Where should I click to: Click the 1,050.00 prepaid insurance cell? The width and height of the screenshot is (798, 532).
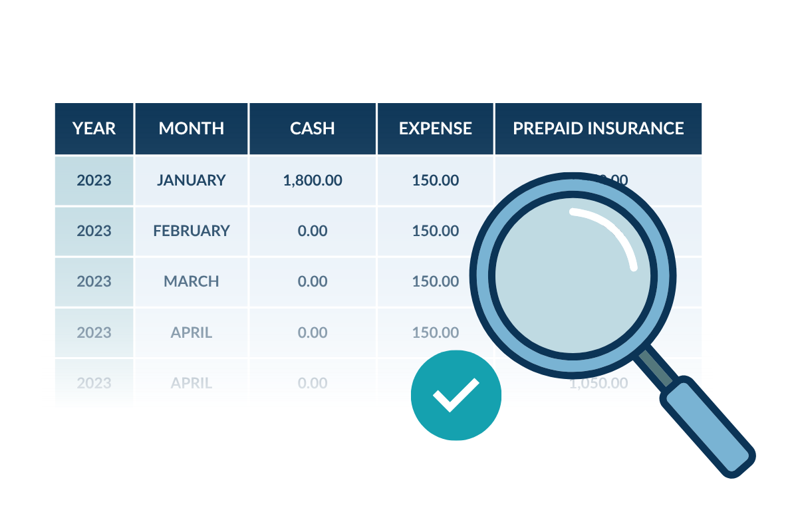click(x=598, y=383)
